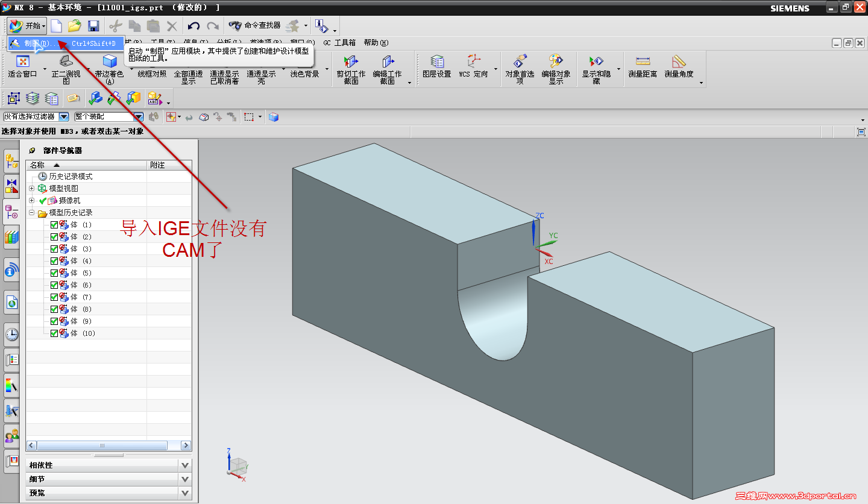Uncheck the 体 (3) checkbox

pos(54,249)
